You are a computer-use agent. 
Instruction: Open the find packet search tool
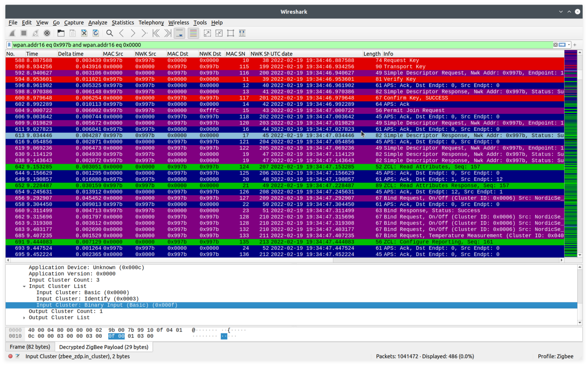click(109, 33)
